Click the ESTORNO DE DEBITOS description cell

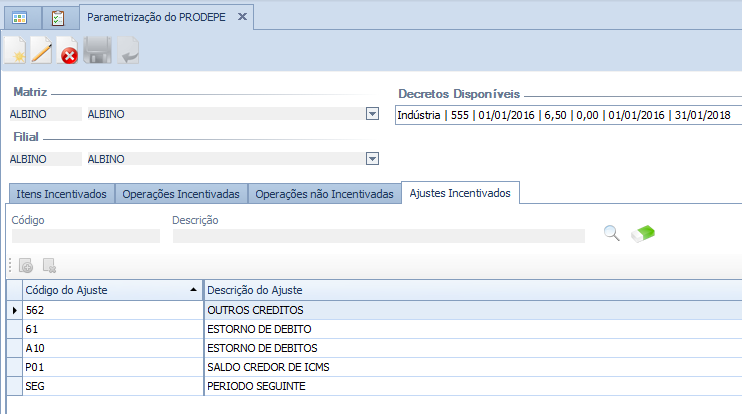tap(473, 348)
